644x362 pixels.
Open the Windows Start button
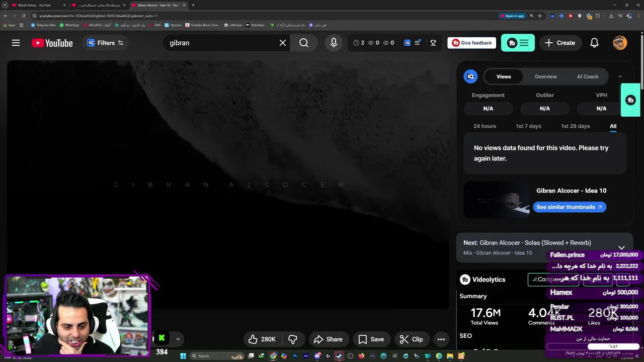tap(183, 356)
